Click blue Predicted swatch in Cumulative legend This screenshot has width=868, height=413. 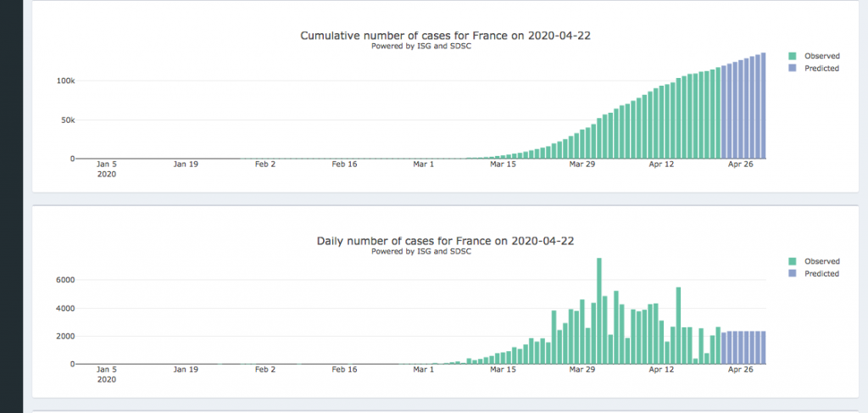tap(793, 68)
